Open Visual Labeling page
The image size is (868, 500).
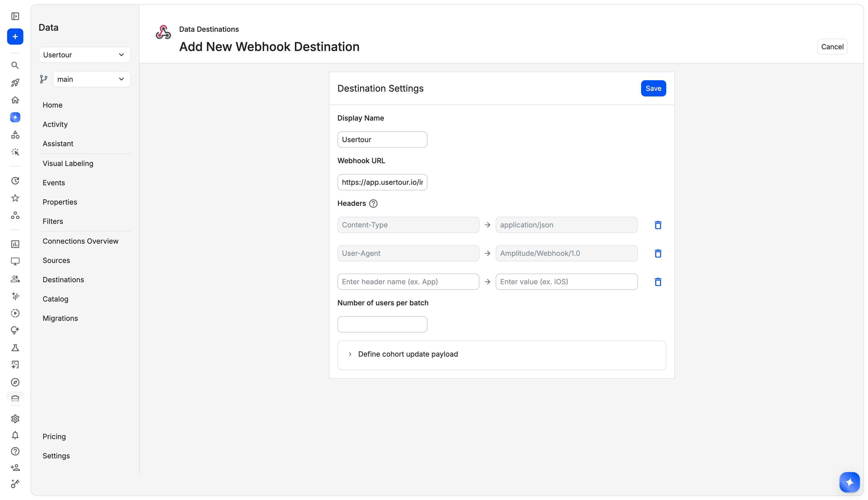[68, 163]
